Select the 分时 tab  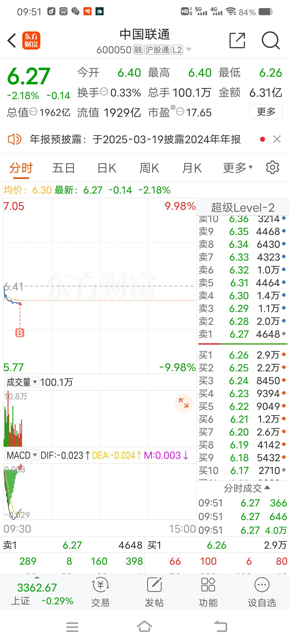click(21, 168)
